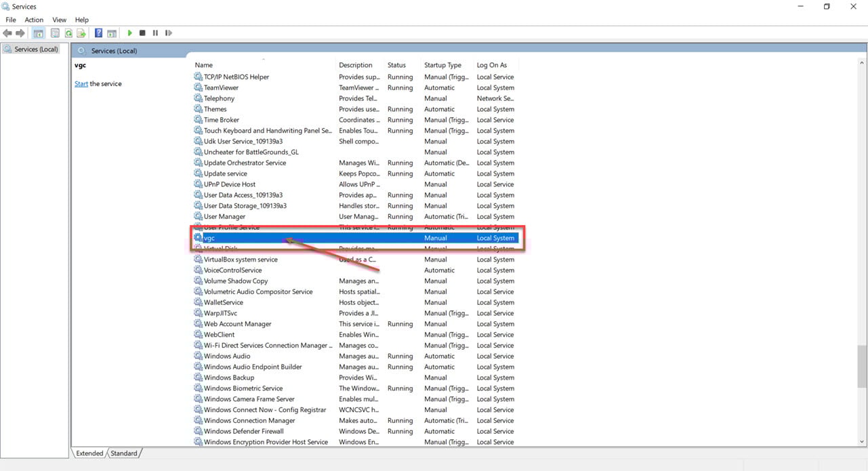Click the Pause Service toolbar icon
Viewport: 868px width, 471px height.
click(x=155, y=33)
